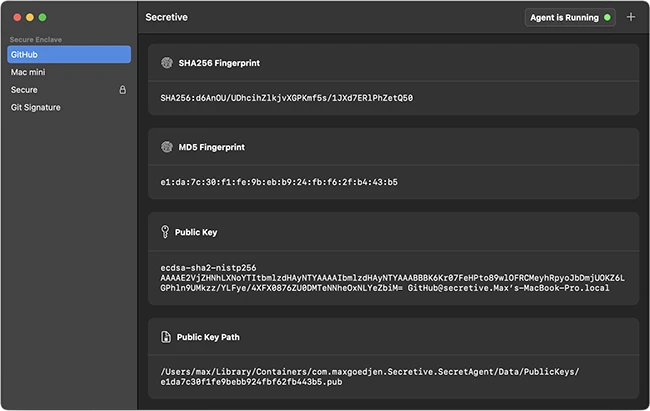
Task: Click the Public Key heading
Action: pyautogui.click(x=196, y=232)
